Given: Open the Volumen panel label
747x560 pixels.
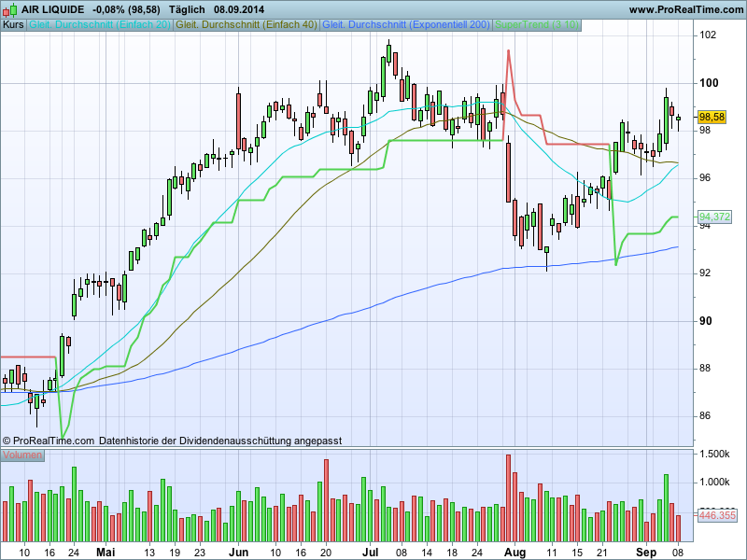Looking at the screenshot, I should [22, 455].
